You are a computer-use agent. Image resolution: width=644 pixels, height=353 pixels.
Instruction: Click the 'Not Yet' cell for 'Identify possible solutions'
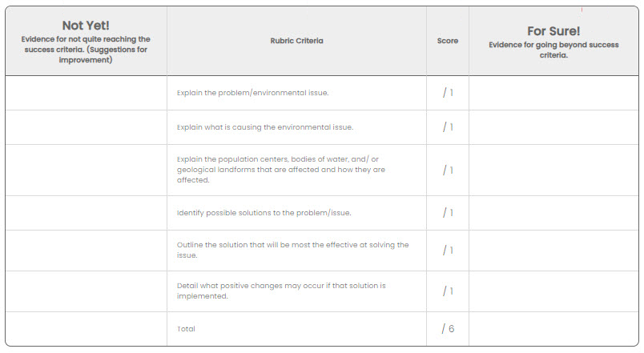[x=86, y=213]
